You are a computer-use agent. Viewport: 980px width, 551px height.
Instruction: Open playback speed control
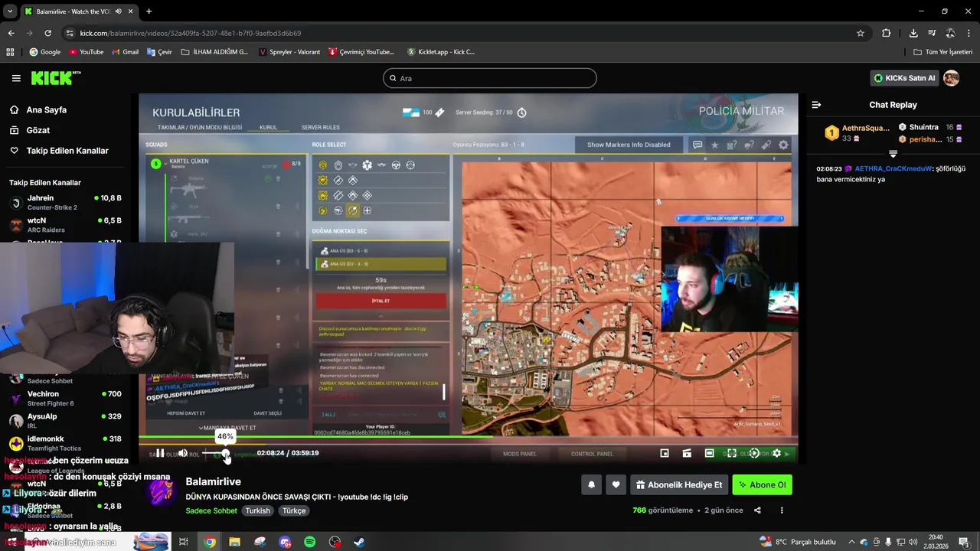pyautogui.click(x=754, y=453)
